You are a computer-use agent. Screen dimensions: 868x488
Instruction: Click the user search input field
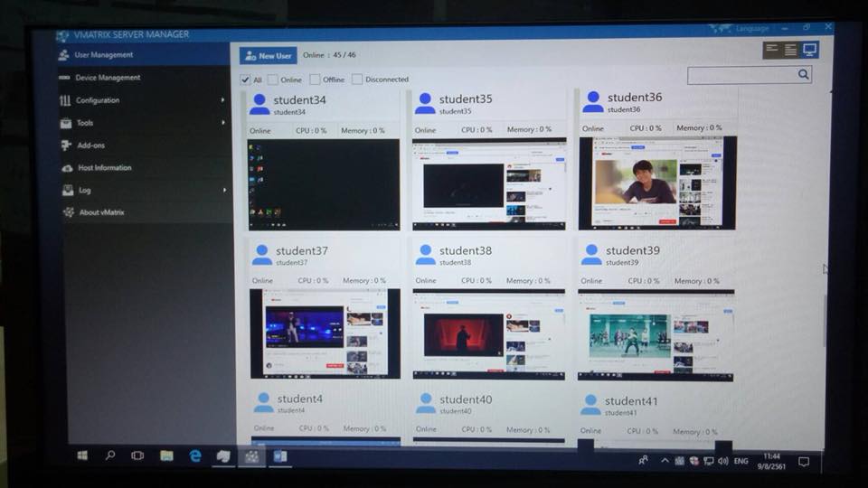point(741,75)
